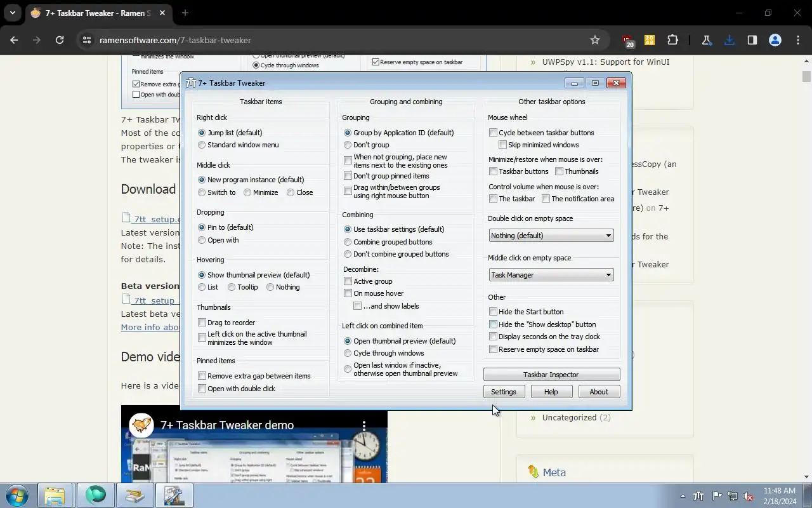This screenshot has height=508, width=812.
Task: Open the red extension with 20 badge
Action: [x=627, y=41]
